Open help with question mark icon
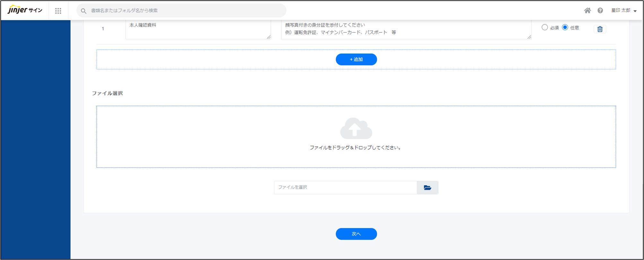644x260 pixels. coord(600,11)
